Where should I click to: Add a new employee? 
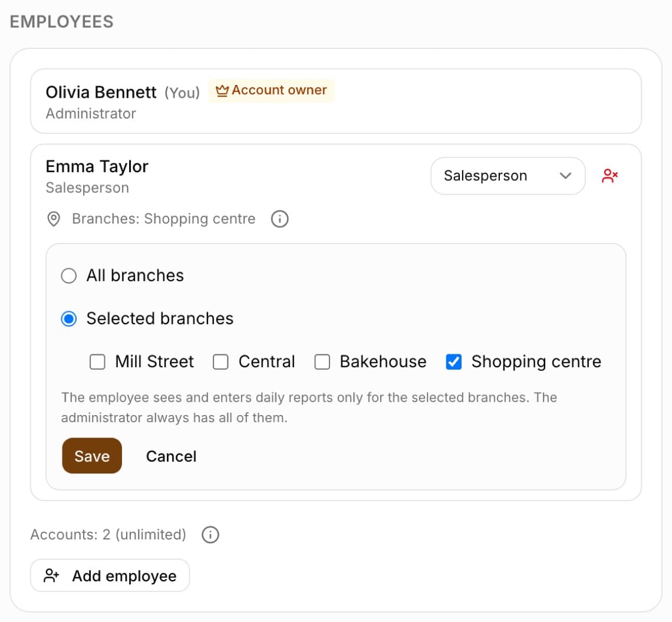pyautogui.click(x=110, y=575)
